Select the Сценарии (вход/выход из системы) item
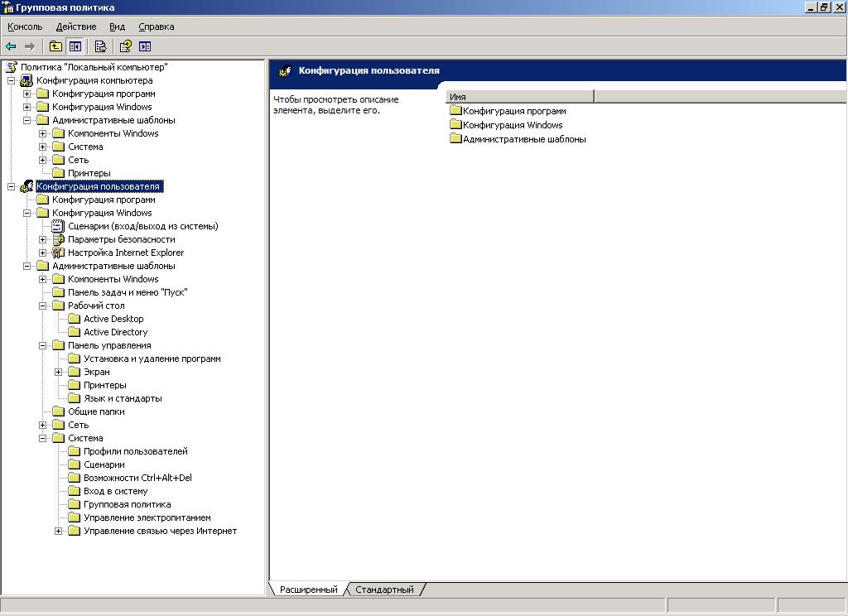Image resolution: width=848 pixels, height=616 pixels. tap(143, 226)
